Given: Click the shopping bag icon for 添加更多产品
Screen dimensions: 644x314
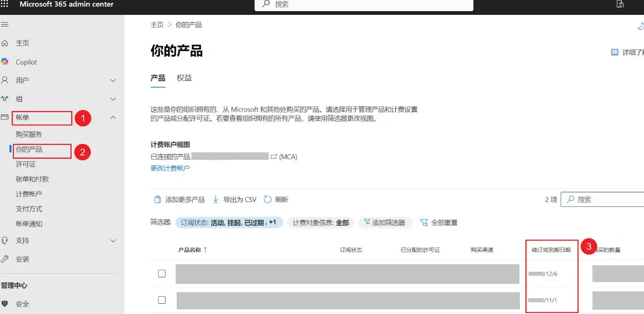Looking at the screenshot, I should 158,200.
